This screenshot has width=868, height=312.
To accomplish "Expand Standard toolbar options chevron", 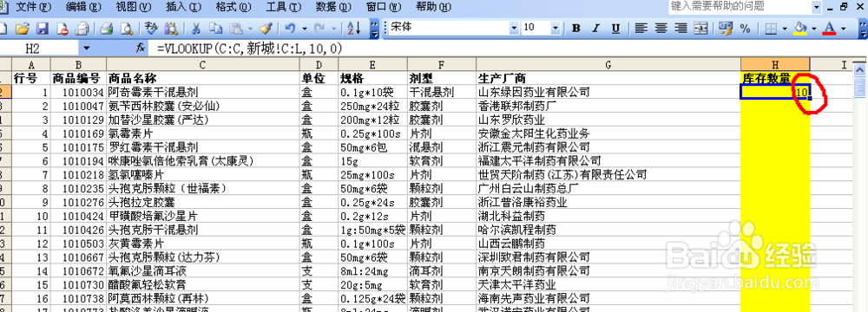I will pos(375,29).
